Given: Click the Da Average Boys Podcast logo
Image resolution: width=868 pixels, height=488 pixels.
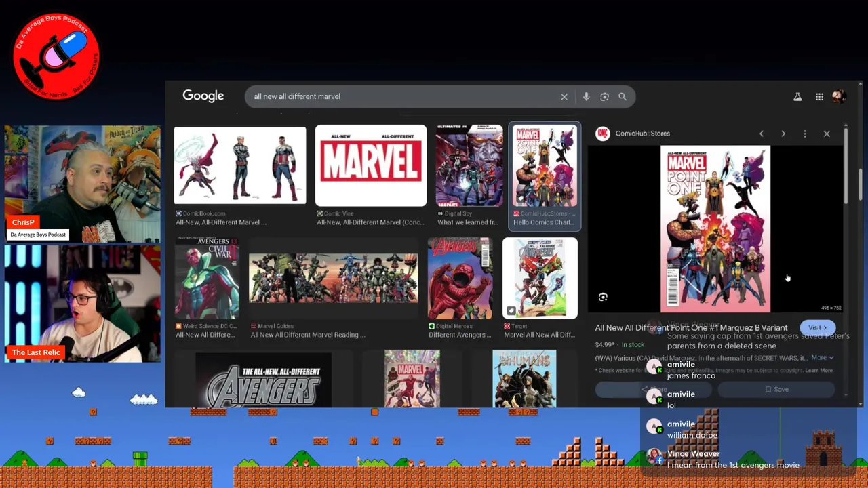Looking at the screenshot, I should coord(56,56).
